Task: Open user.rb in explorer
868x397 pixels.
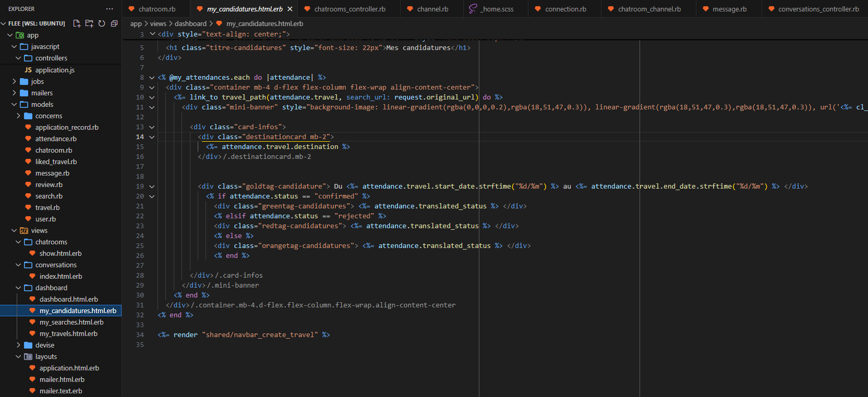Action: (x=45, y=219)
